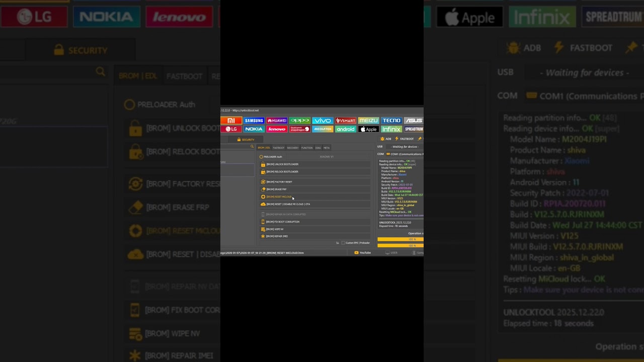Click 'Model Name : M2004J19PI' in small window log
Viewport: 644px width, 362px height.
(396, 168)
